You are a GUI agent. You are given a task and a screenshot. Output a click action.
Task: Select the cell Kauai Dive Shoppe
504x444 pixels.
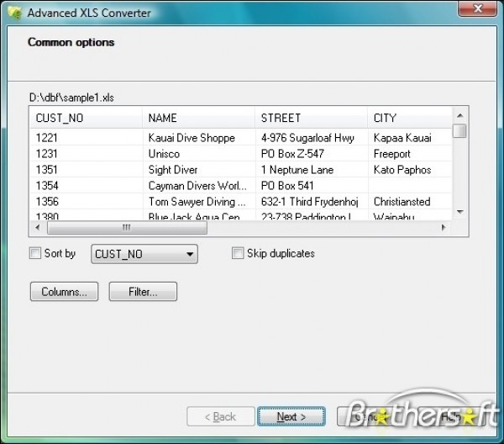pos(198,138)
